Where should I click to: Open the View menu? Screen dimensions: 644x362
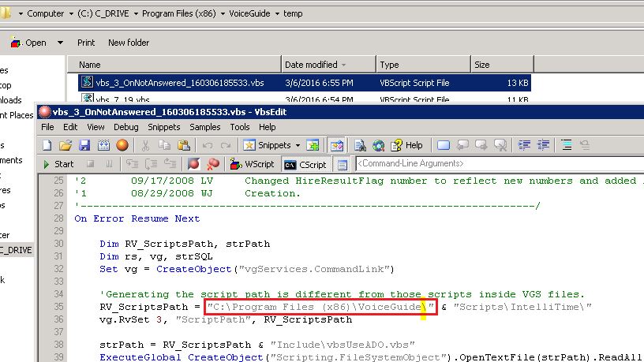click(x=95, y=127)
